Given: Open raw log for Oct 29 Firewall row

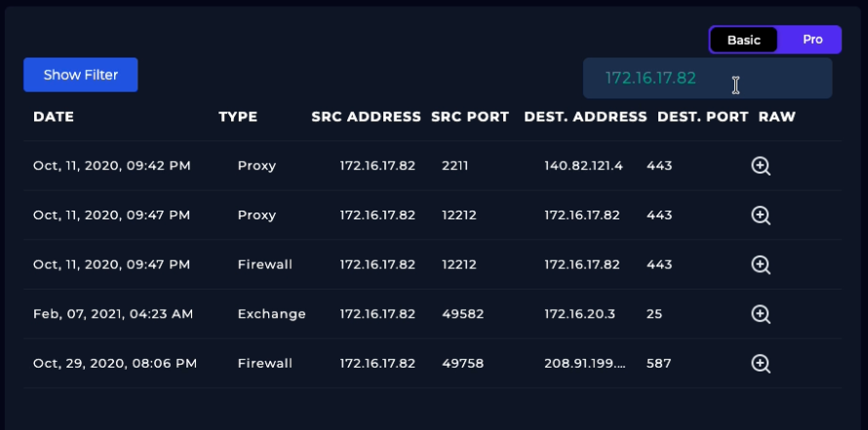Looking at the screenshot, I should pos(761,364).
